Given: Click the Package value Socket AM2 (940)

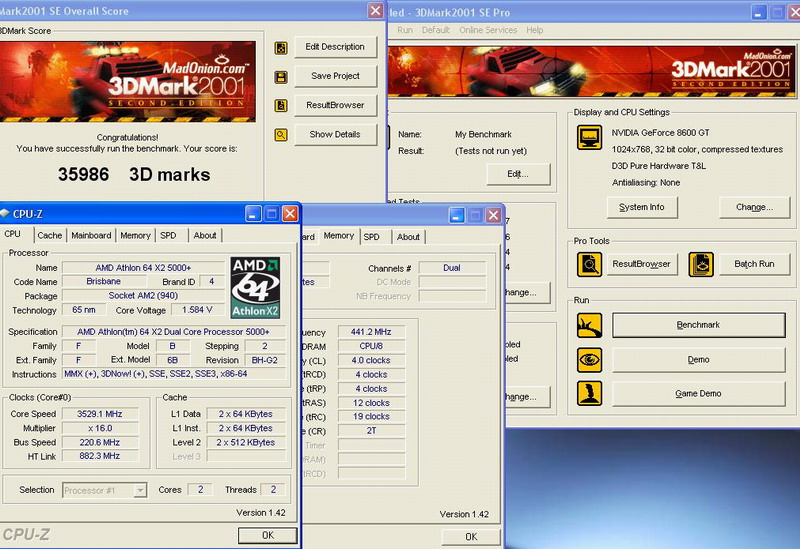Looking at the screenshot, I should pyautogui.click(x=143, y=295).
